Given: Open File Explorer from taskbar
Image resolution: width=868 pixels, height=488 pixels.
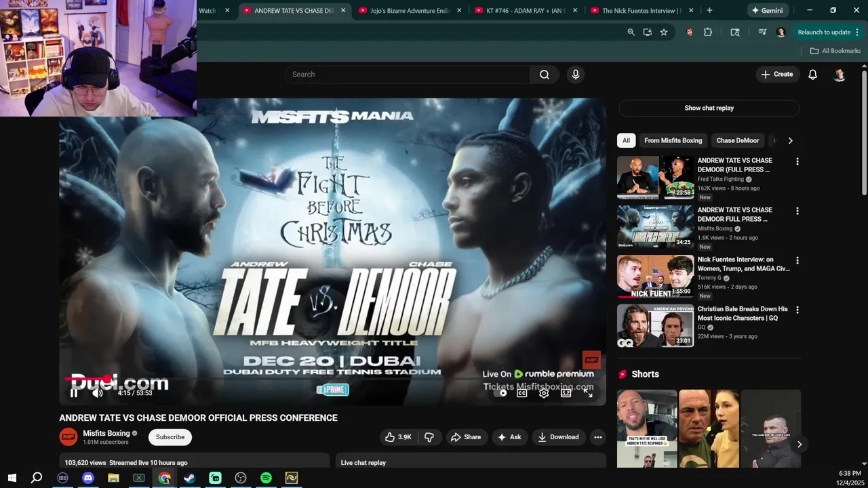Looking at the screenshot, I should click(x=113, y=478).
